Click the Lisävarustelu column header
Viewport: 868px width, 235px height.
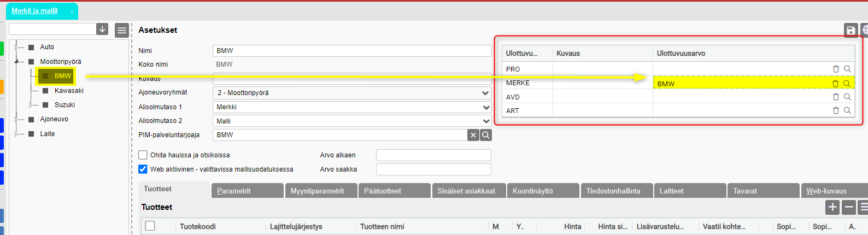click(x=660, y=226)
